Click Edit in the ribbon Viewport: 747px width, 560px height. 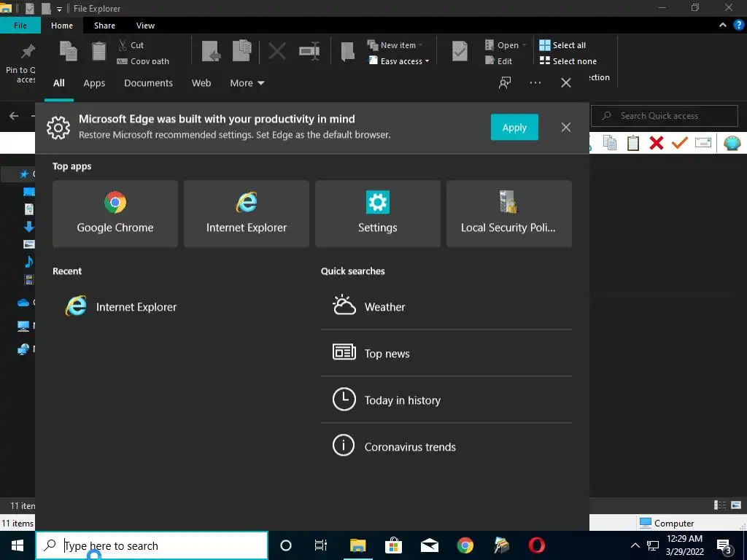[498, 61]
